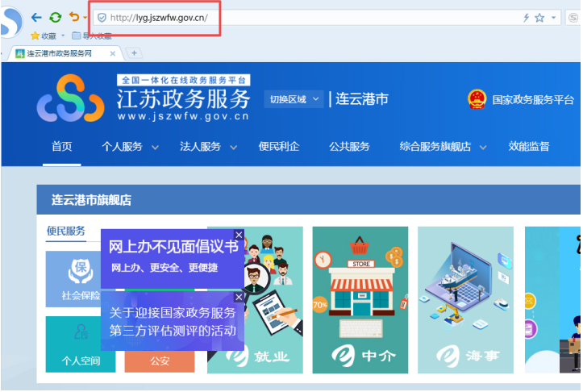
Task: Expand the address bar dropdown arrow
Action: tap(554, 18)
